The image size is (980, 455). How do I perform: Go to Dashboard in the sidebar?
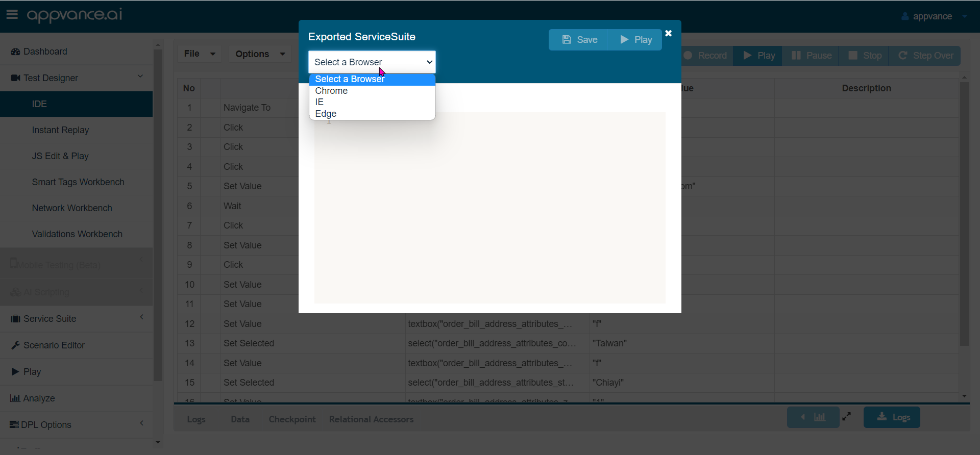[45, 52]
